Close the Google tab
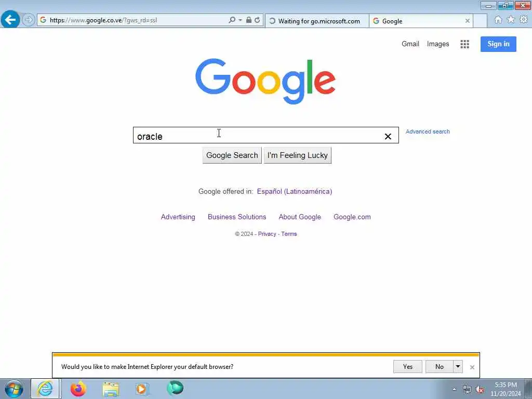Image resolution: width=532 pixels, height=399 pixels. (467, 21)
